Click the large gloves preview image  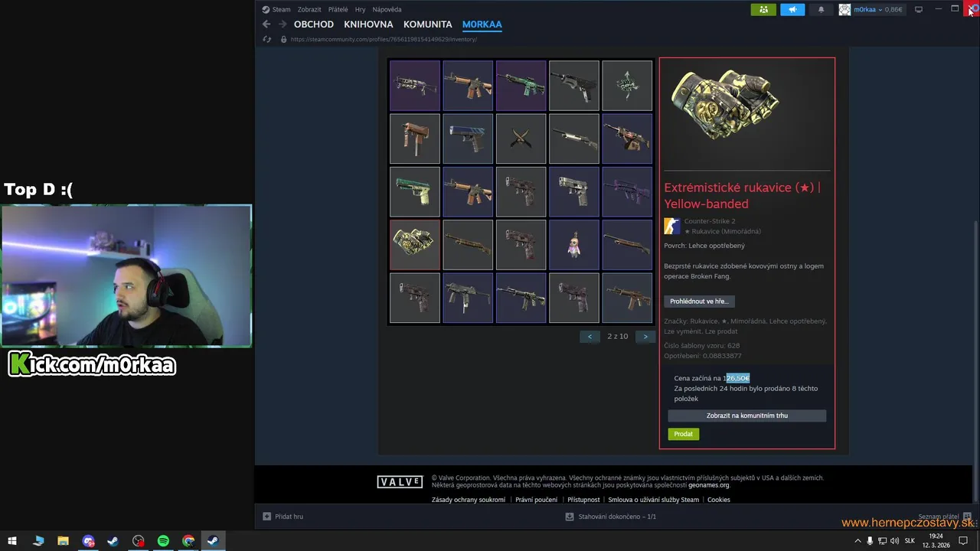(725, 105)
